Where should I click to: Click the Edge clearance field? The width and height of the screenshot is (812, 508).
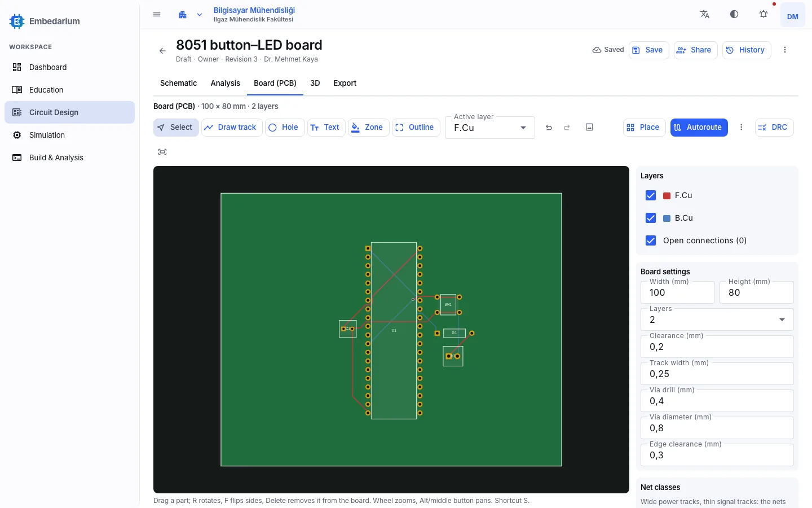coord(717,455)
